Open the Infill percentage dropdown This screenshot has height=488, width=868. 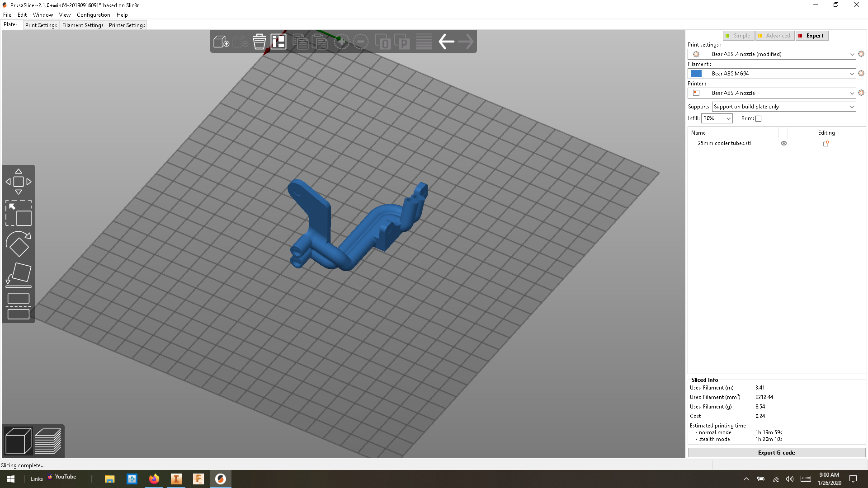point(728,119)
